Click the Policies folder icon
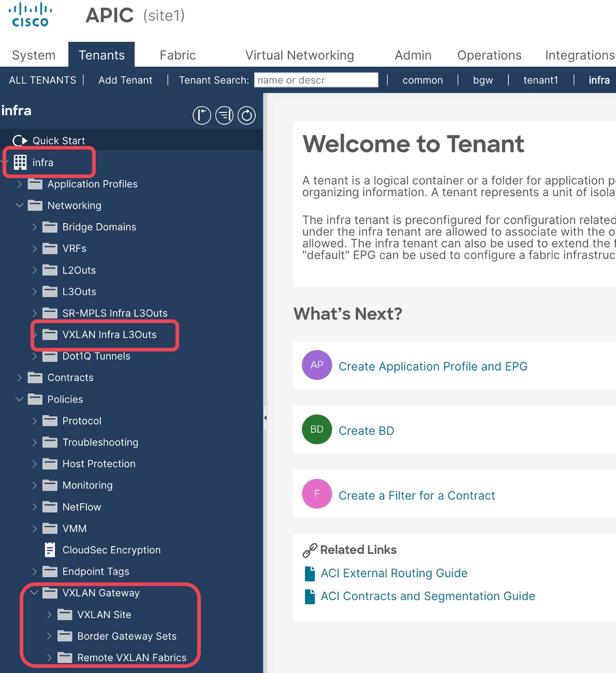616x673 pixels. click(x=35, y=399)
